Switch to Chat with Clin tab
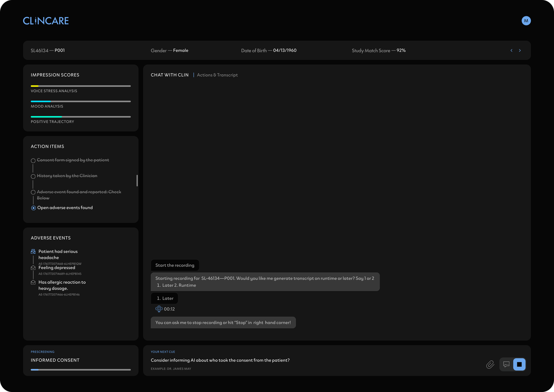 click(x=170, y=75)
